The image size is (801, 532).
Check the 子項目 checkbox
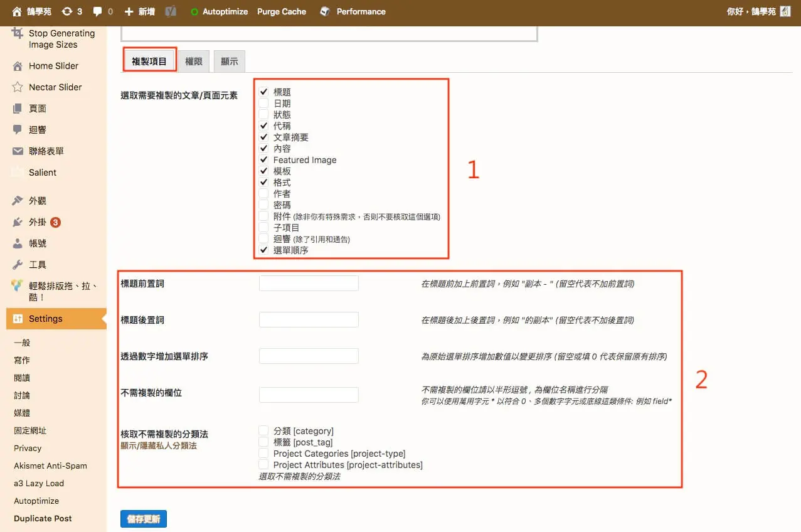(263, 227)
